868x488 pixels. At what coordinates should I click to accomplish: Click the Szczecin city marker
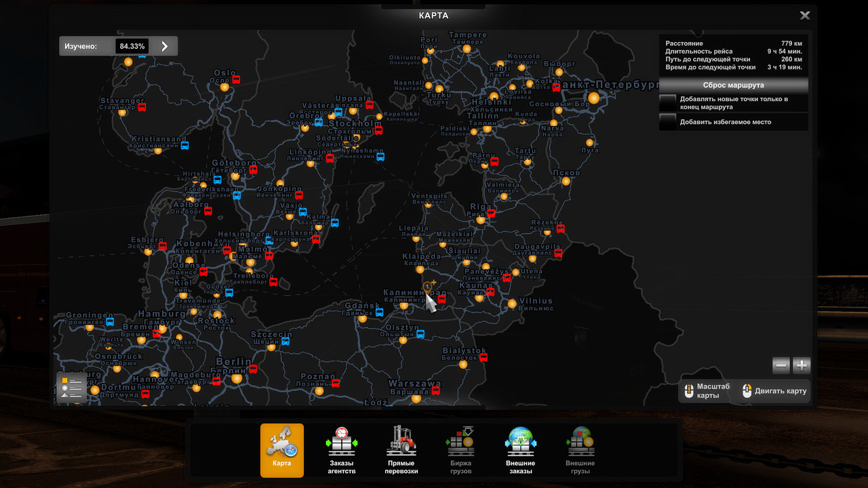(x=271, y=347)
